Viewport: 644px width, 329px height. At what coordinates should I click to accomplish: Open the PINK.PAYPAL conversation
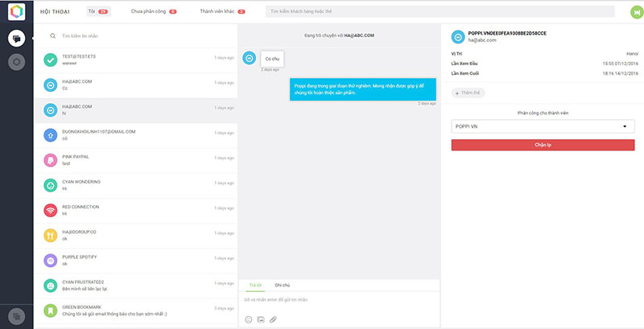[x=135, y=159]
